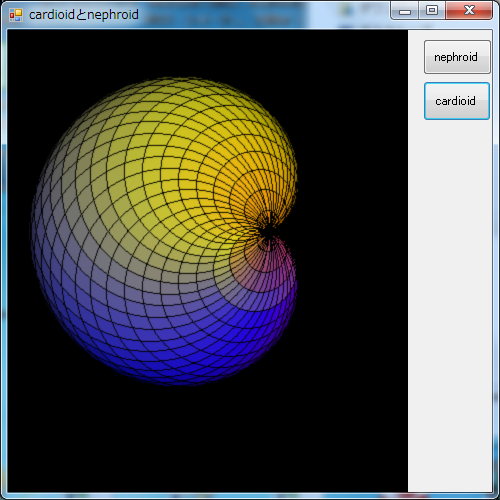Click the nephroid button
Image resolution: width=500 pixels, height=500 pixels.
coord(457,57)
